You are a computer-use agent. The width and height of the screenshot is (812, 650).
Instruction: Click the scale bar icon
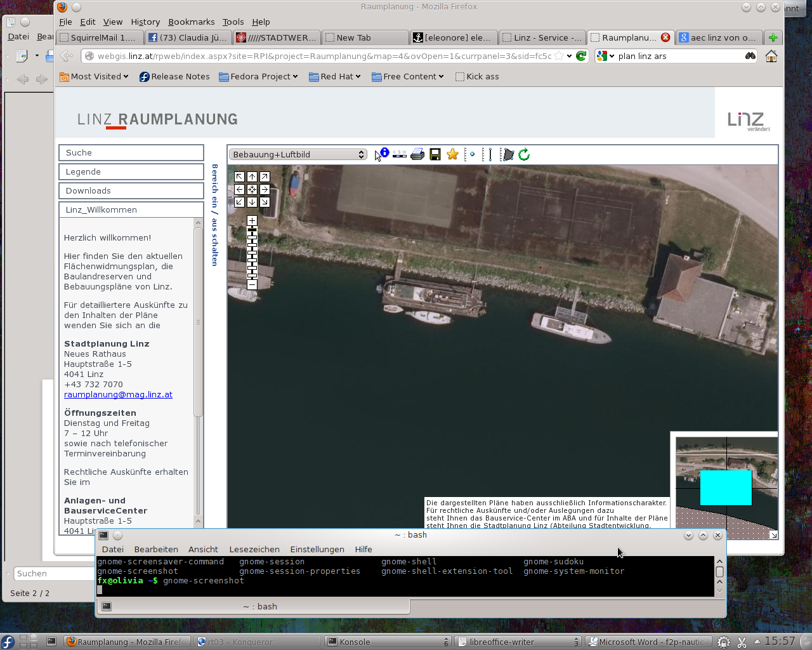(x=400, y=154)
